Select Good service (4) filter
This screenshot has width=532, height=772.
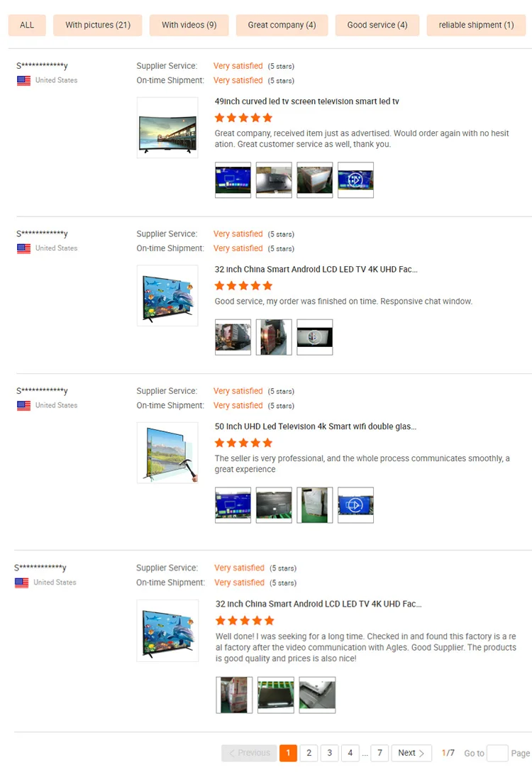(x=377, y=25)
